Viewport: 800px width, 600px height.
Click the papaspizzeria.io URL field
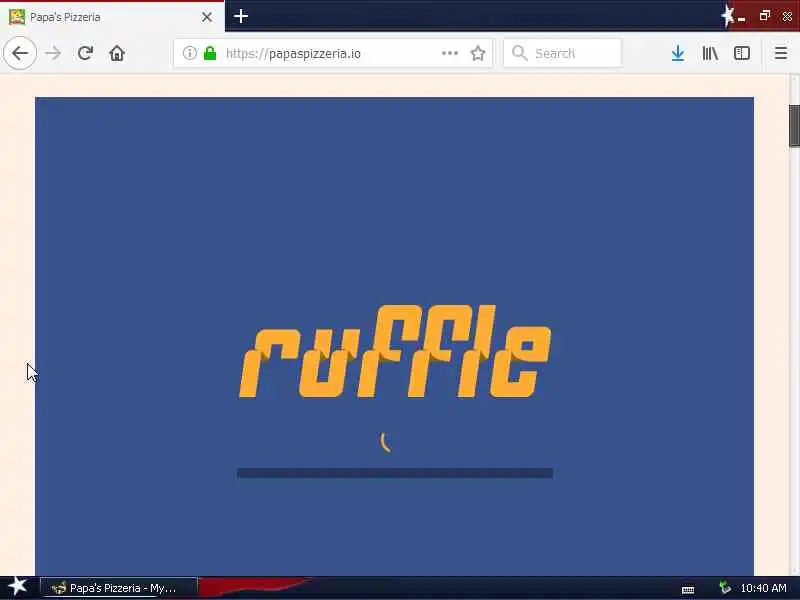click(333, 53)
